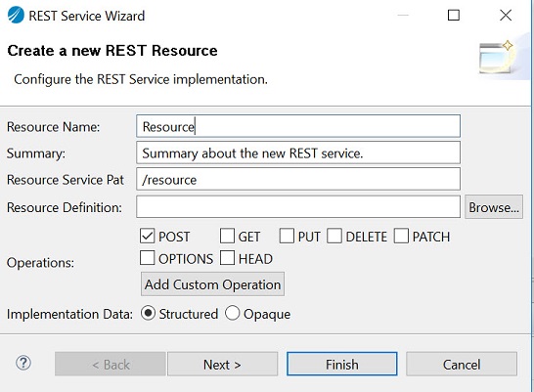Screen dimensions: 534x392
Task: Uncheck the POST operation checkbox
Action: pos(147,236)
